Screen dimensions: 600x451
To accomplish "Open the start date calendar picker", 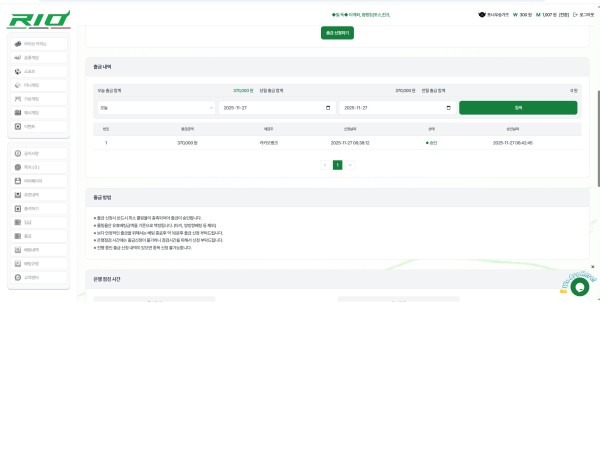I will 329,107.
